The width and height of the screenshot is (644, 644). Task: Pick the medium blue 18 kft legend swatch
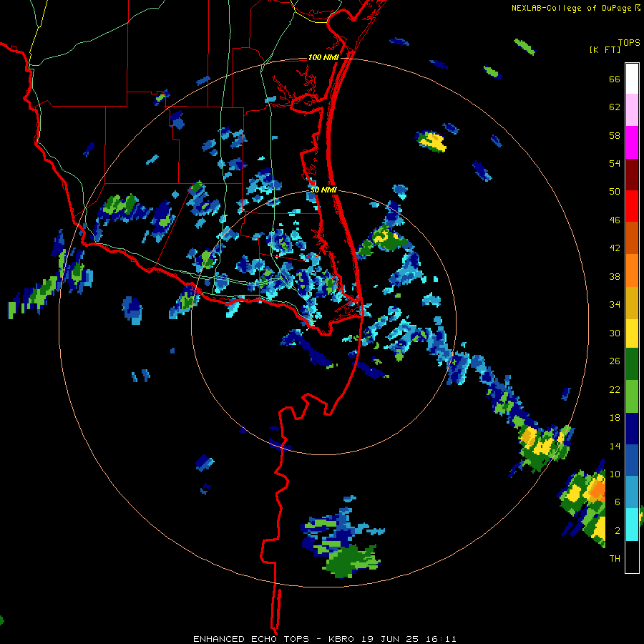[x=632, y=460]
